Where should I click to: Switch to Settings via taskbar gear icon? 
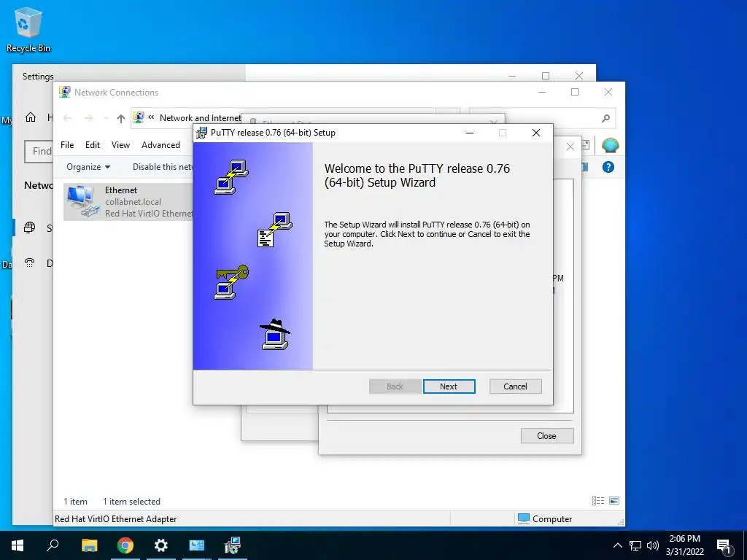click(x=161, y=545)
